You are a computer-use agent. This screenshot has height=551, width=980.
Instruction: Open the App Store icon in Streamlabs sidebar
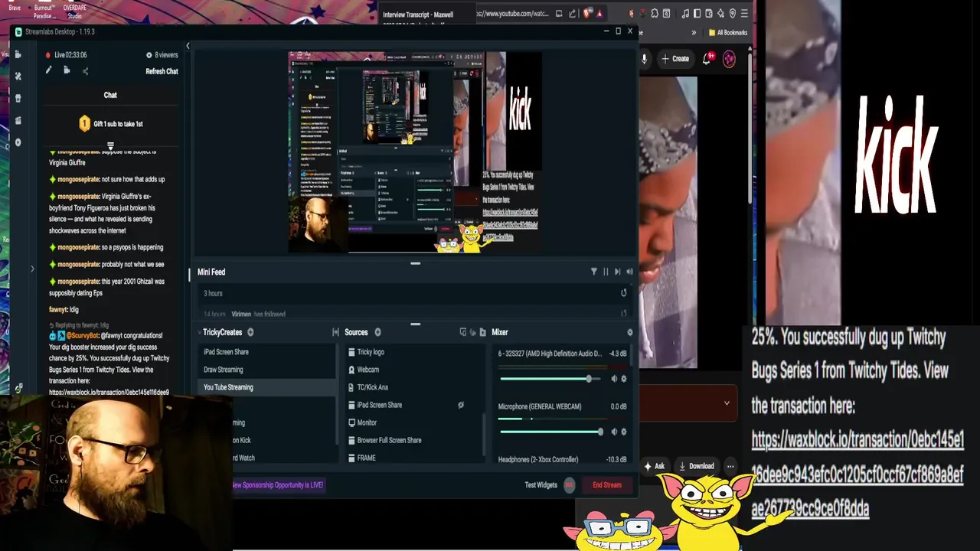(x=18, y=98)
